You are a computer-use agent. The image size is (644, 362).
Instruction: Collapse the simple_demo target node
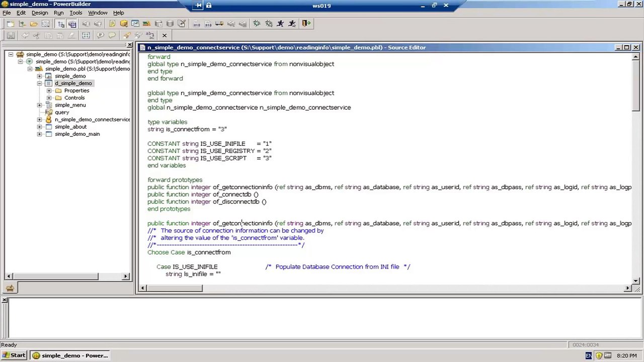(x=20, y=61)
